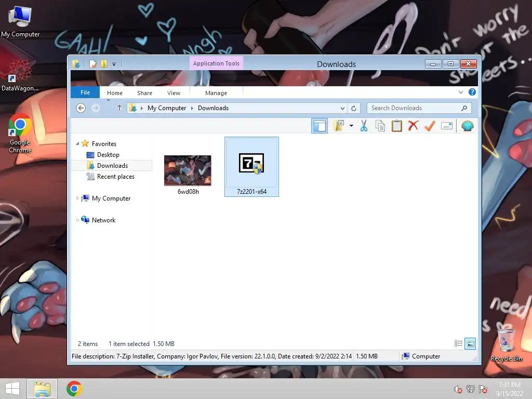Open Recent places in the navigation pane
The image size is (532, 399).
(x=116, y=177)
